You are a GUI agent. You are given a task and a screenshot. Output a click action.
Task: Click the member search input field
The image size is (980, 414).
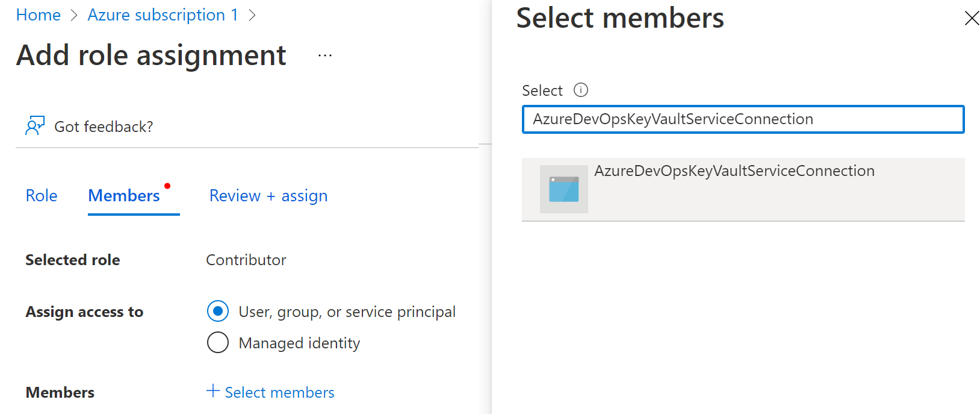coord(743,119)
